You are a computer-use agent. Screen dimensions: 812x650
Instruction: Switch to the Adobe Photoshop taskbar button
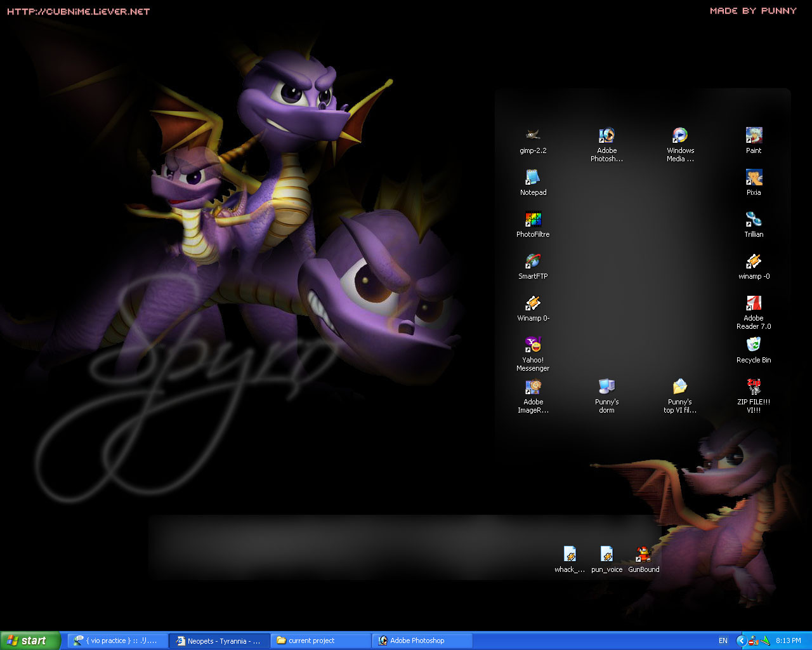click(422, 640)
